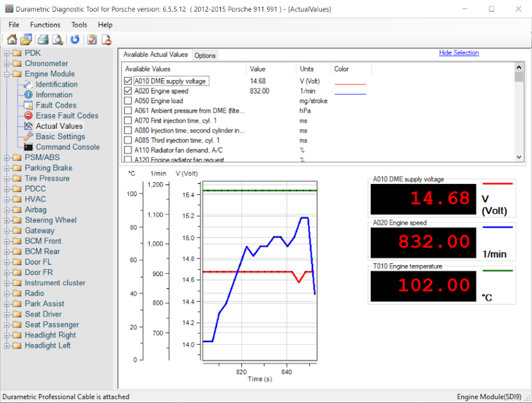The height and width of the screenshot is (403, 532).
Task: Click the clipboard checkmark toolbar icon
Action: [x=92, y=39]
